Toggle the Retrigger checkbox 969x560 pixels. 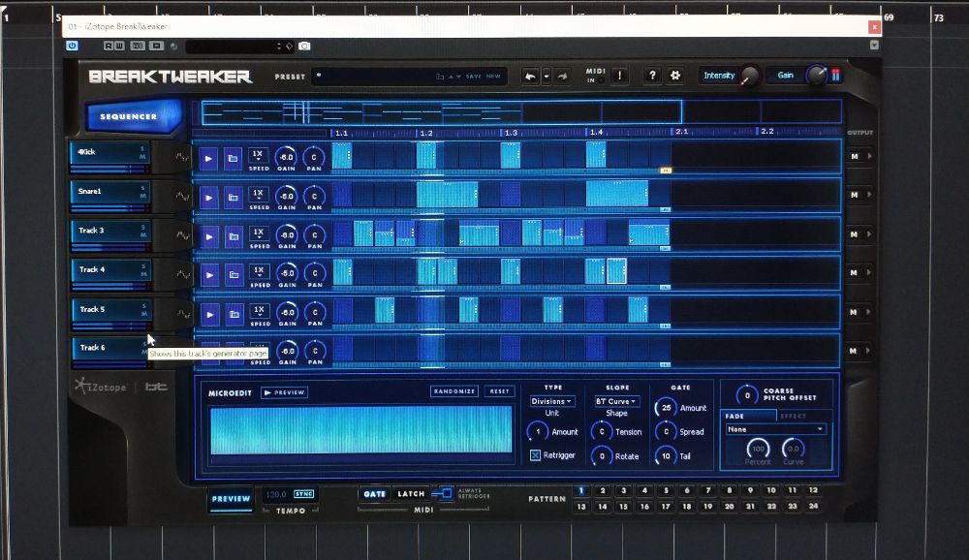point(535,455)
